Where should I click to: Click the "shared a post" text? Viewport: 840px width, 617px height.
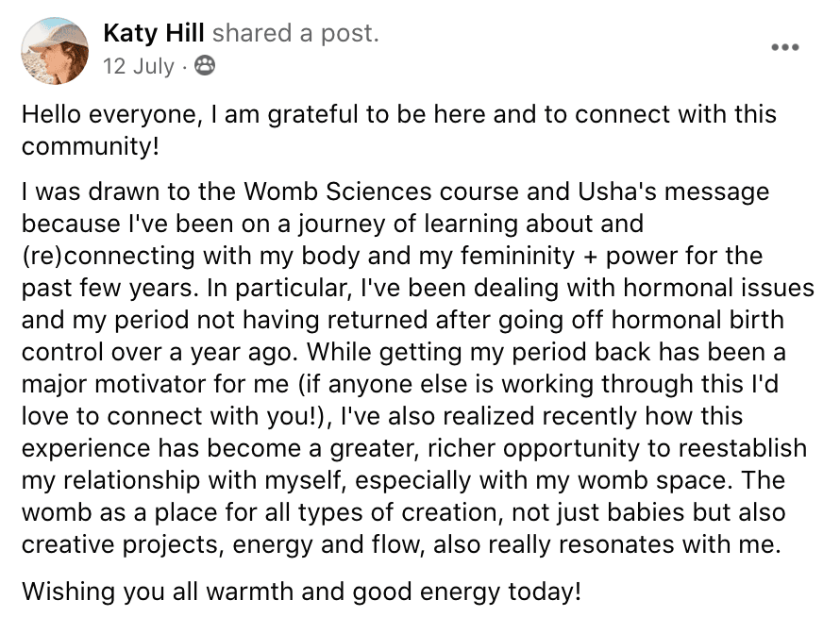(x=295, y=34)
